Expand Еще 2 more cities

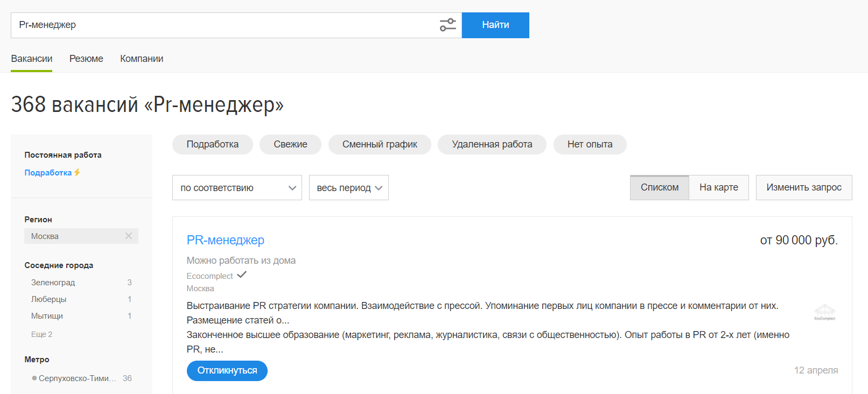(x=41, y=334)
